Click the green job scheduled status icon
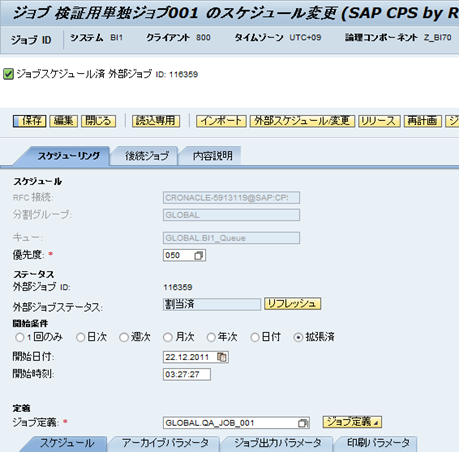This screenshot has height=452, width=459. [8, 74]
